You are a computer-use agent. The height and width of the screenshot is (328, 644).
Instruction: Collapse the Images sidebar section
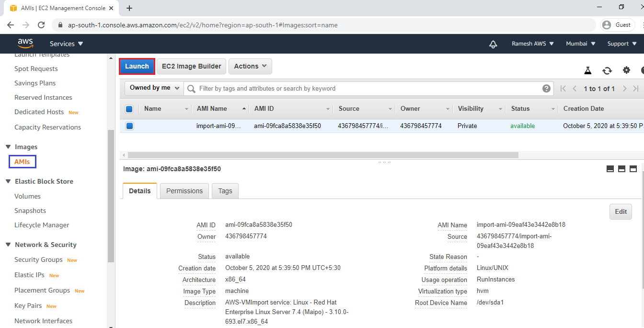pos(8,147)
